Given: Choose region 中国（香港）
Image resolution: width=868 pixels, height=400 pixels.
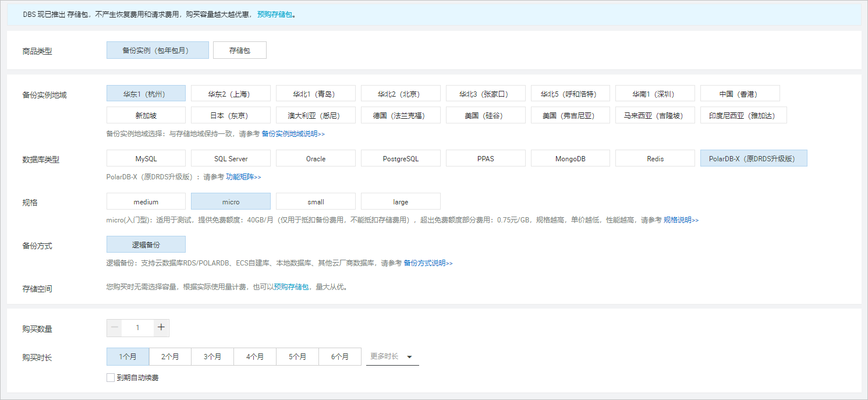Looking at the screenshot, I should [x=740, y=94].
